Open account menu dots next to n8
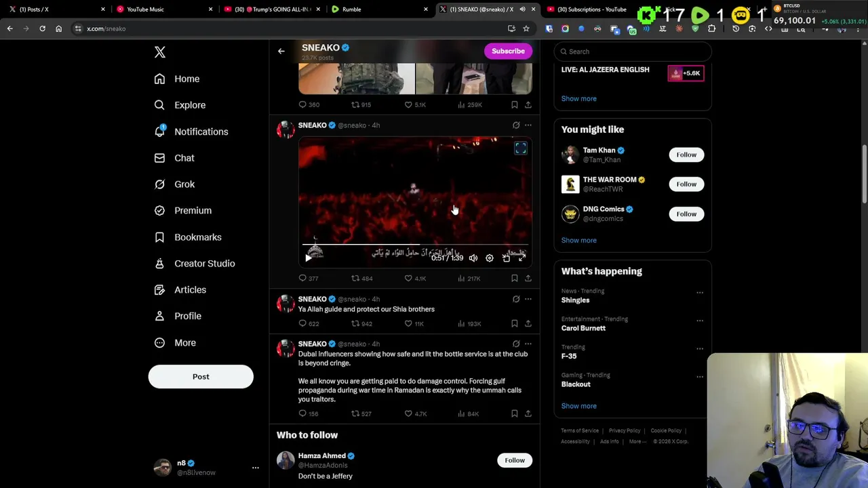This screenshot has height=488, width=868. (x=256, y=468)
